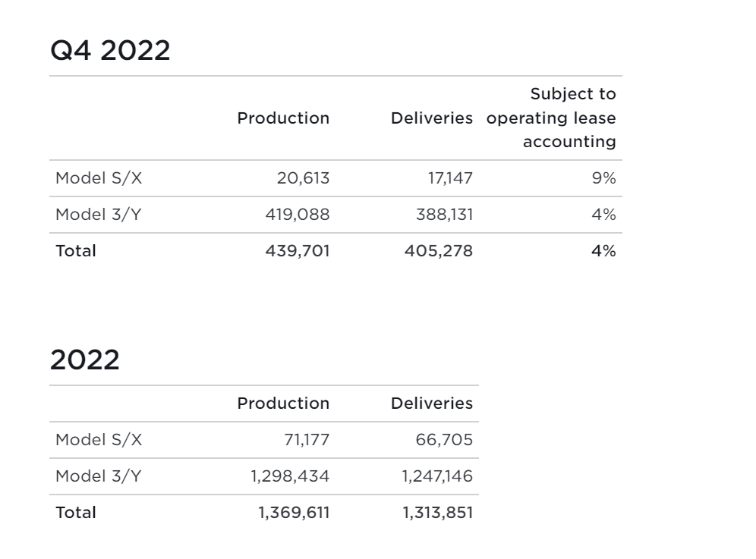Click the "Production" header in Q4 table

click(283, 118)
